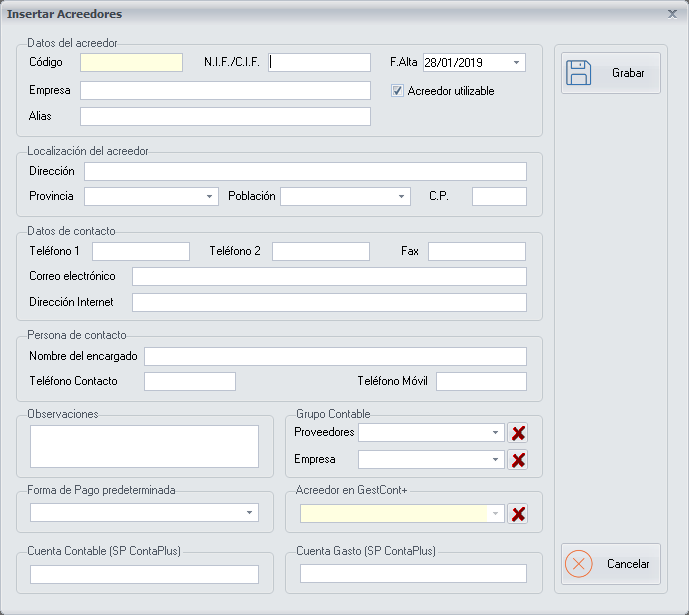
Task: Click the Nombre del encargado field
Action: pos(335,357)
